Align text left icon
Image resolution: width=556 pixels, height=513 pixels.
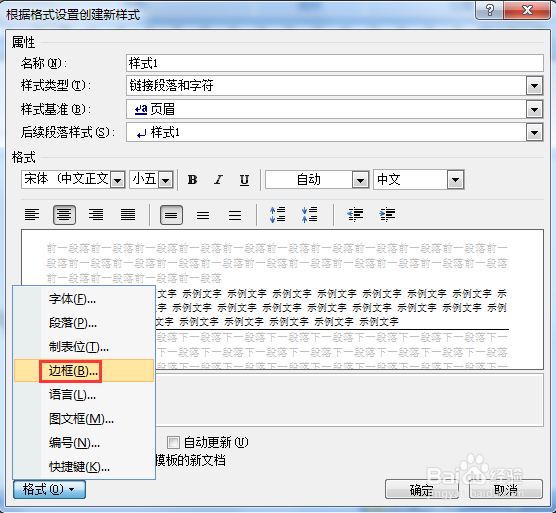pyautogui.click(x=32, y=214)
